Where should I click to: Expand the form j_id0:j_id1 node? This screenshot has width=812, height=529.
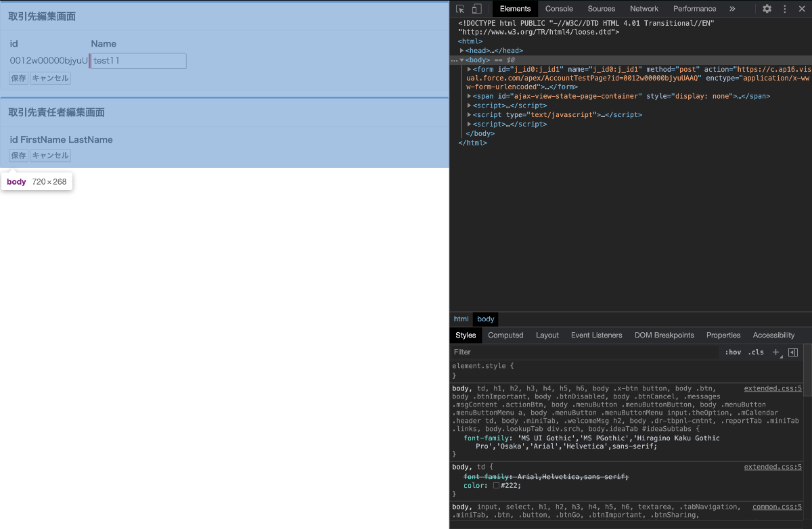[x=470, y=69]
